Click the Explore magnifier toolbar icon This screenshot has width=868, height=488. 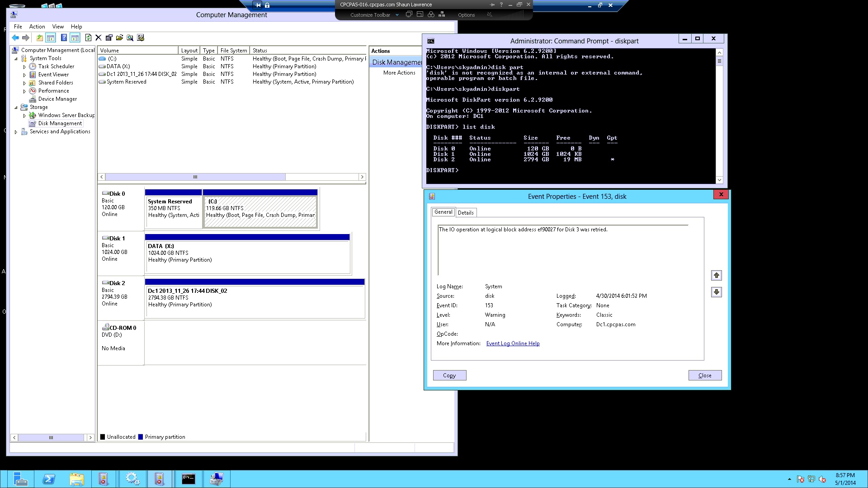coord(130,38)
